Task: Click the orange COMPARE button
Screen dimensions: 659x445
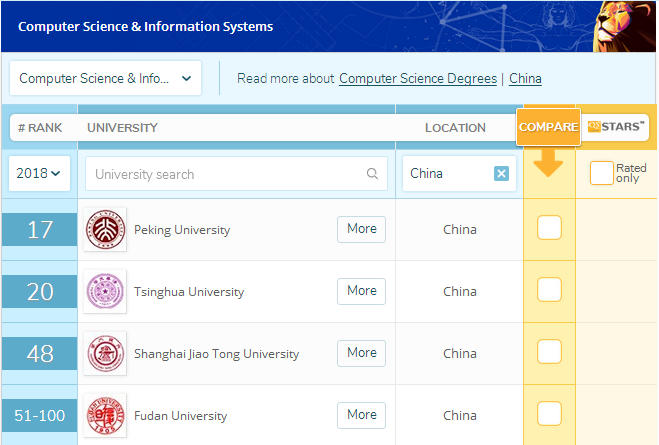Action: (548, 127)
